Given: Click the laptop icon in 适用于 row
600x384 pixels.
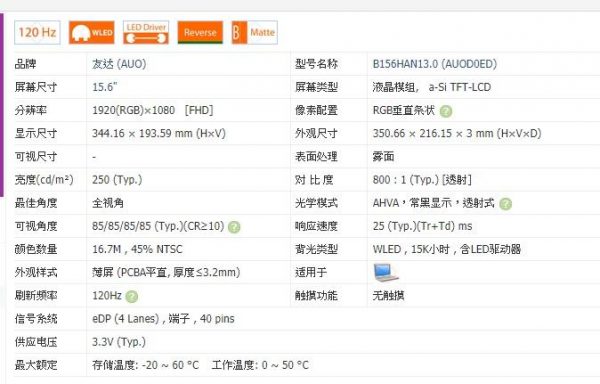Looking at the screenshot, I should 386,273.
